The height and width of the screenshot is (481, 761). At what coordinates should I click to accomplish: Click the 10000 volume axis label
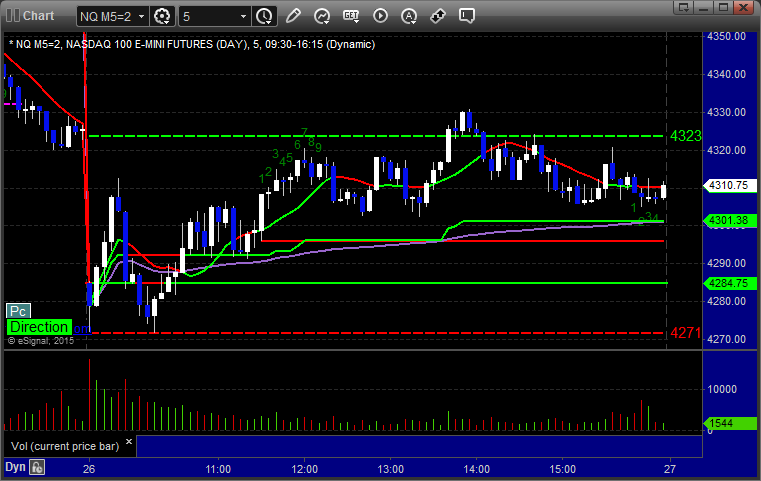click(722, 389)
